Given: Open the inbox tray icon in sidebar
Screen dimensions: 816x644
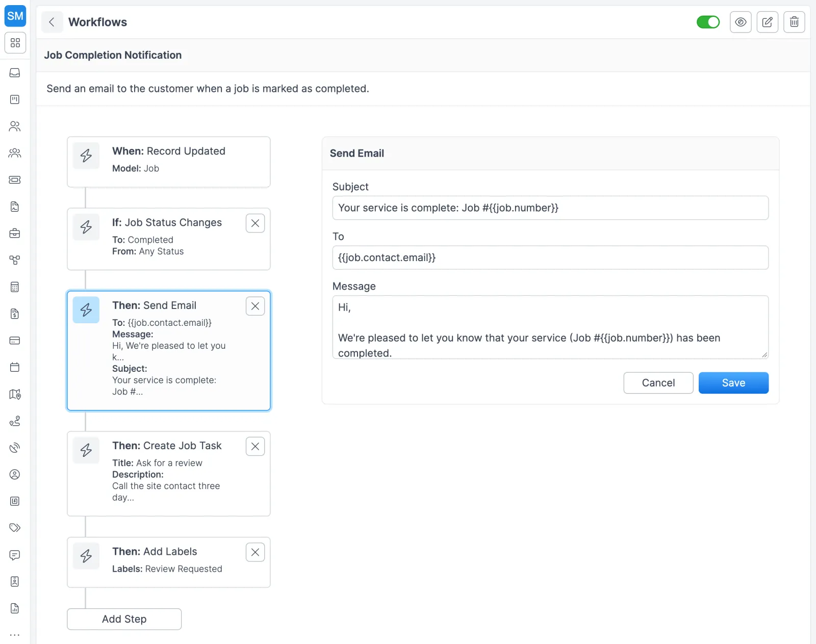Looking at the screenshot, I should [x=15, y=73].
